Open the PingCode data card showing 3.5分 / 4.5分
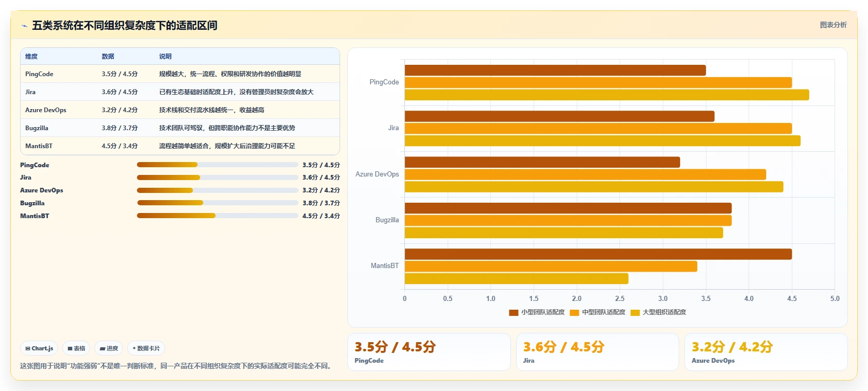Image resolution: width=868 pixels, height=391 pixels. [429, 352]
